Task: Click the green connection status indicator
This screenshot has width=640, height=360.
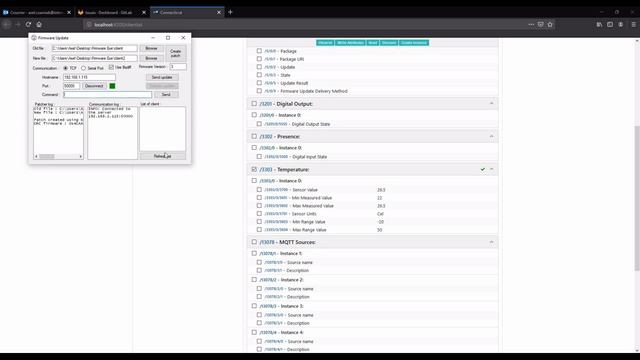Action: click(112, 86)
